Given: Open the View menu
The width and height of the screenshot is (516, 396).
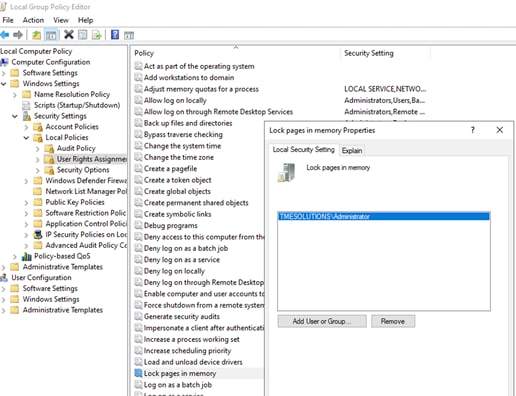Looking at the screenshot, I should 61,20.
